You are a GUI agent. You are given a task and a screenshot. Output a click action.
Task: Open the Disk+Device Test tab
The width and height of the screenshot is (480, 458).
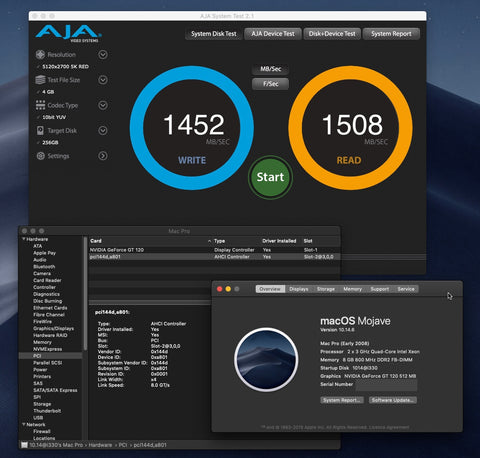(x=332, y=34)
